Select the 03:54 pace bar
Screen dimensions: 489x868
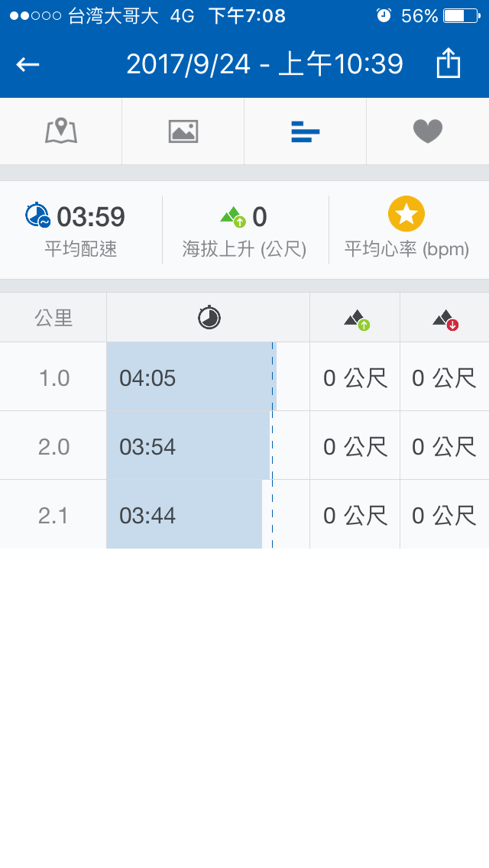click(188, 446)
